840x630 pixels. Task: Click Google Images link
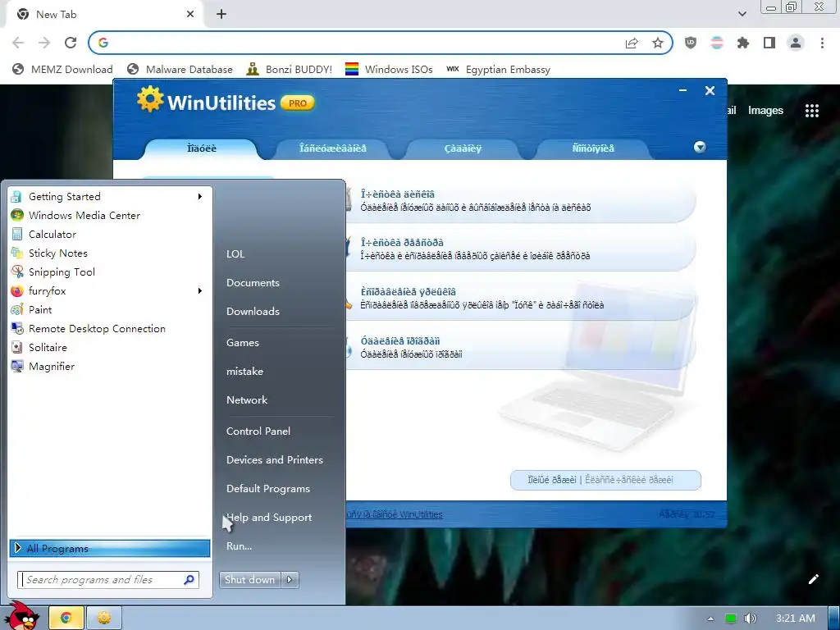coord(765,111)
